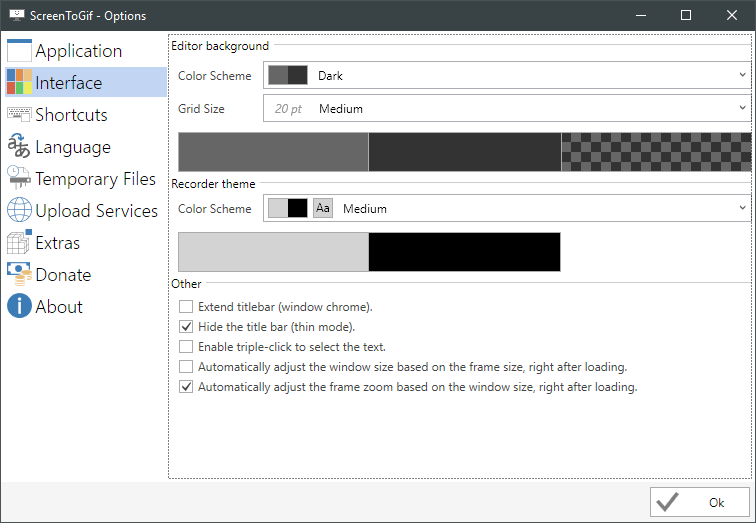Click the Application window icon in sidebar
Screen dimensions: 756x523
tap(19, 51)
